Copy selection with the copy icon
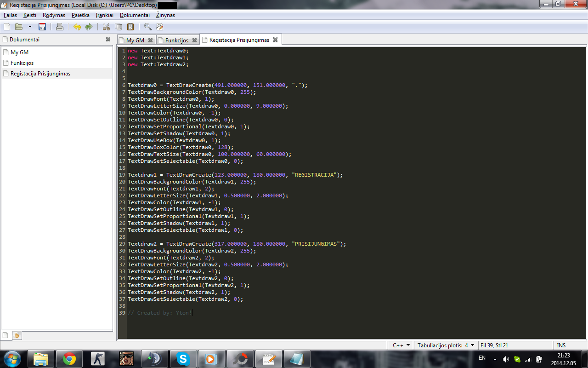 [x=119, y=27]
